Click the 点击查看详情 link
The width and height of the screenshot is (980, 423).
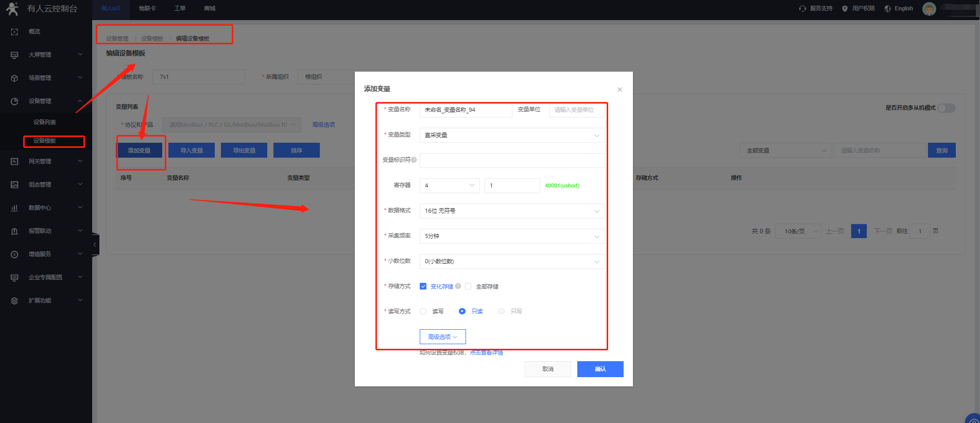point(486,353)
